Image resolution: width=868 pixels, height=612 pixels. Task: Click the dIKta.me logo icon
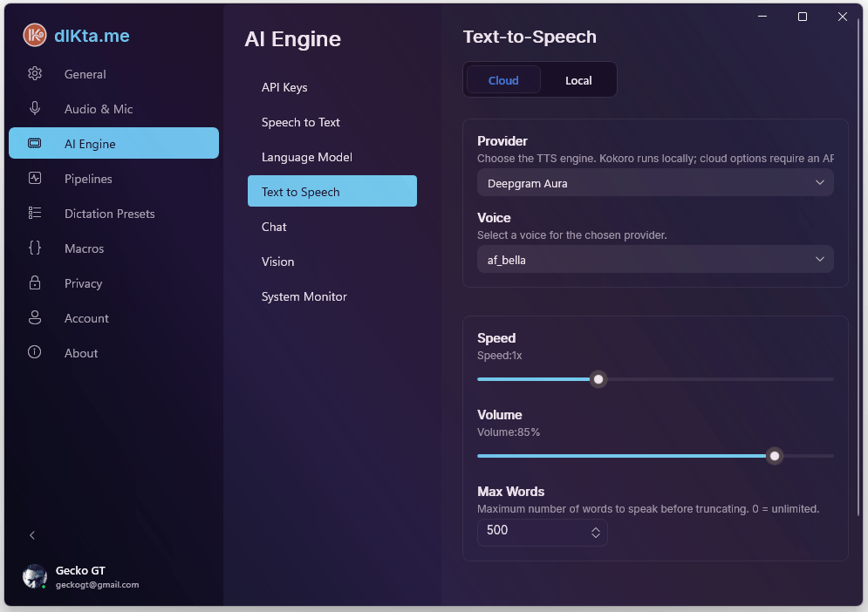[x=34, y=36]
